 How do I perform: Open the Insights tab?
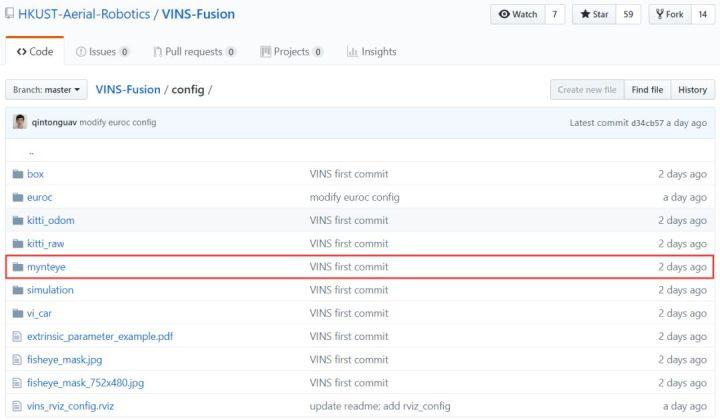tap(372, 51)
